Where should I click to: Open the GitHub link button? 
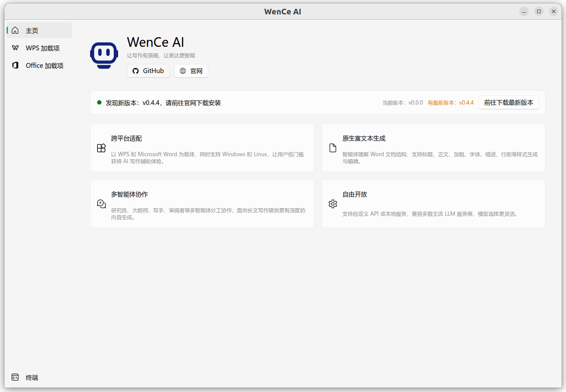(x=148, y=71)
